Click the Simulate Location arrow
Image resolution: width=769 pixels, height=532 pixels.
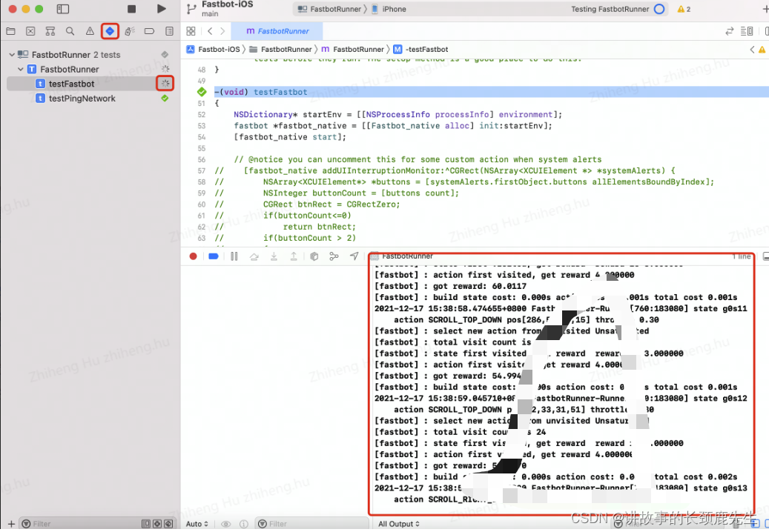click(354, 256)
